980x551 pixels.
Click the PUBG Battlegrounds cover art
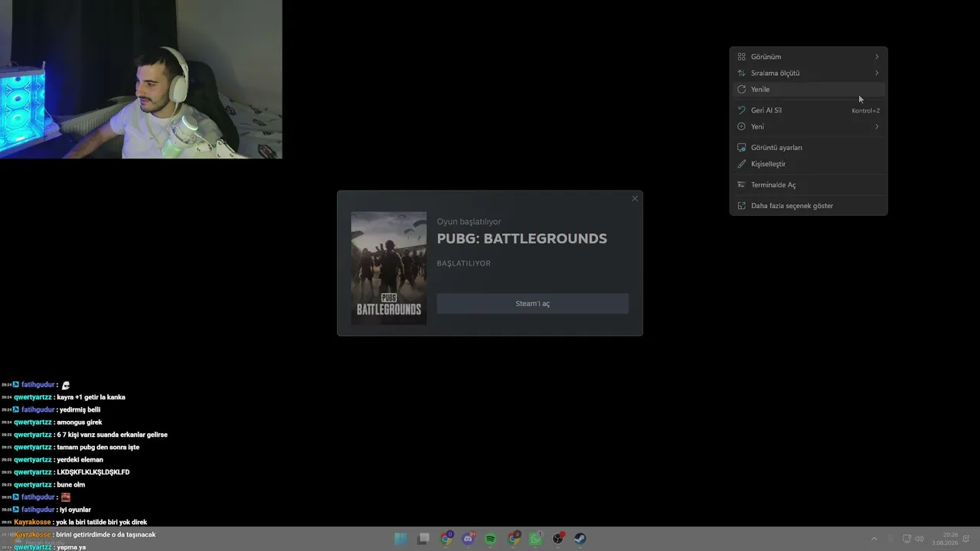pyautogui.click(x=389, y=268)
